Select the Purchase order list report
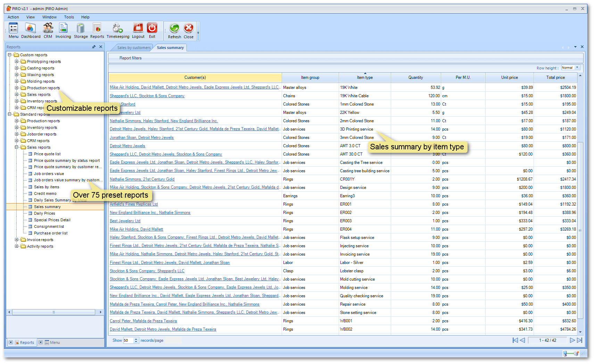The height and width of the screenshot is (364, 594). [51, 233]
